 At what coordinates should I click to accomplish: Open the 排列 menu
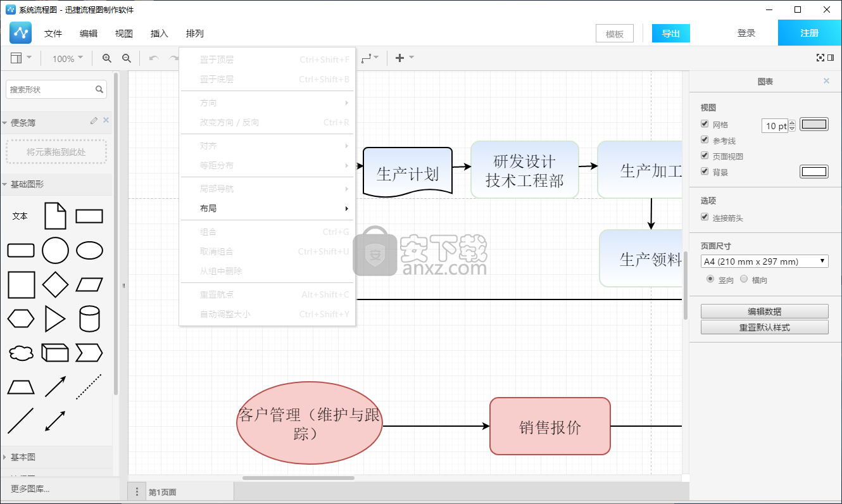195,34
